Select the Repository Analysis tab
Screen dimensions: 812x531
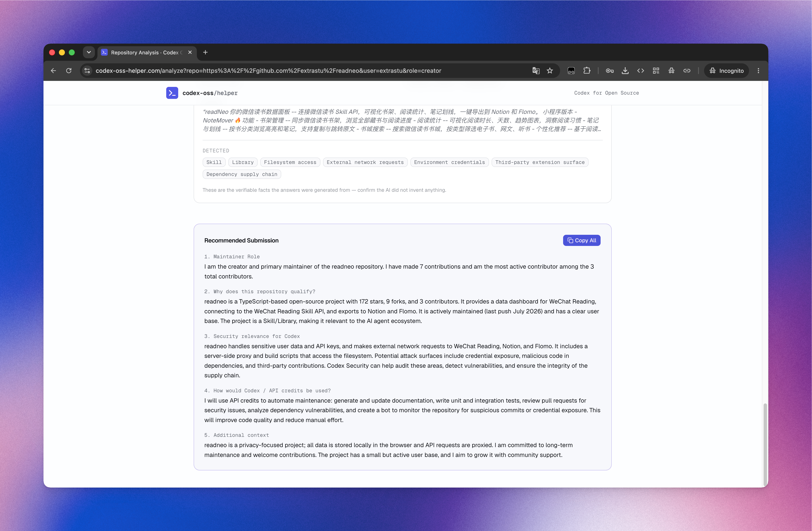147,52
